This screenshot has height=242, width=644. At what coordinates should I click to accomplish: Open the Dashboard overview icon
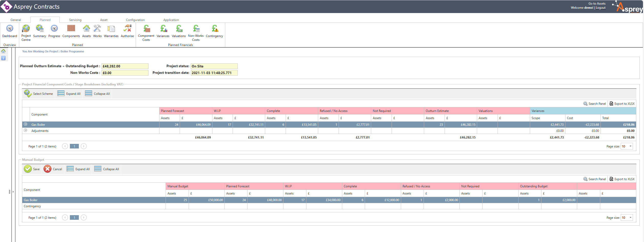10,29
